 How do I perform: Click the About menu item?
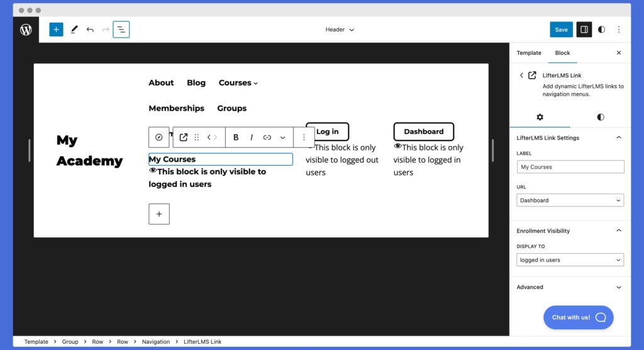point(161,82)
